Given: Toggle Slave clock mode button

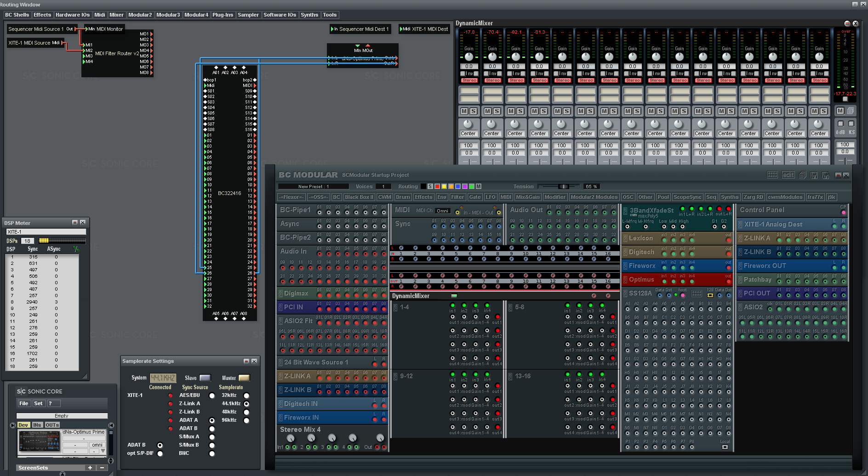Looking at the screenshot, I should point(205,378).
